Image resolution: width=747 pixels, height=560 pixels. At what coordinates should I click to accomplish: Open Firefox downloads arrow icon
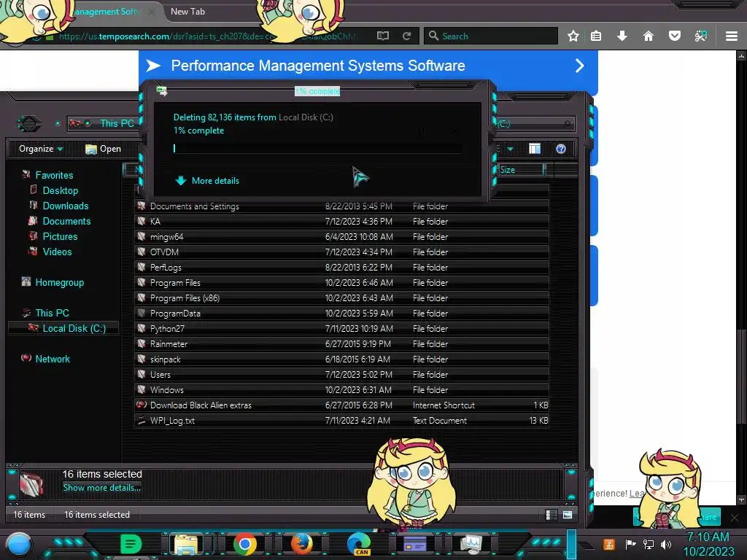622,36
